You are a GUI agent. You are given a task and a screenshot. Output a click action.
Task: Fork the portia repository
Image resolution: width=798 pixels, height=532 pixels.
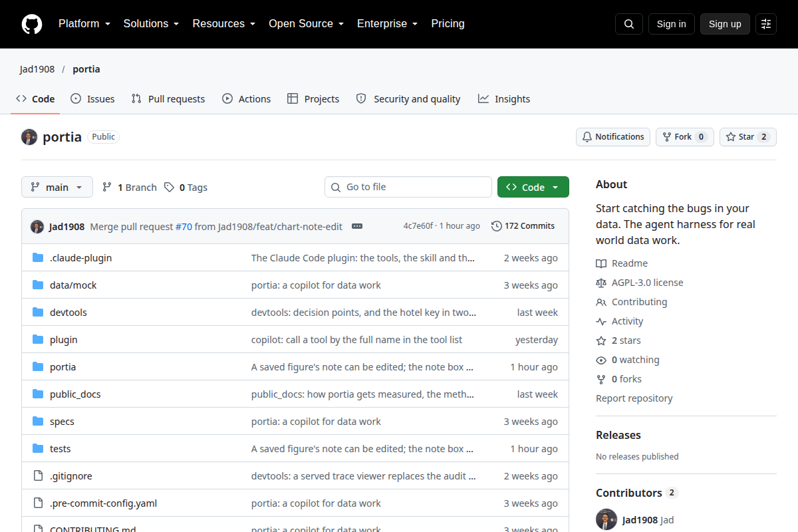coord(685,137)
